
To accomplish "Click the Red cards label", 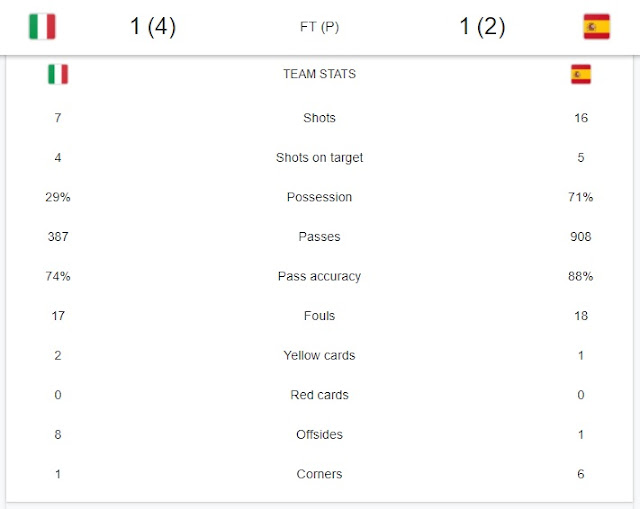I will coord(320,395).
